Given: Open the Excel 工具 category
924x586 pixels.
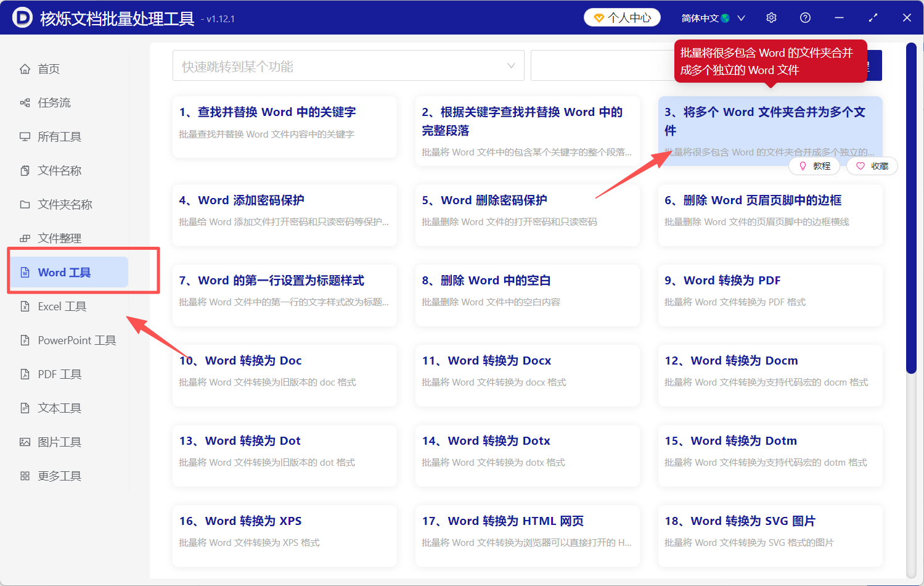Looking at the screenshot, I should pyautogui.click(x=61, y=306).
